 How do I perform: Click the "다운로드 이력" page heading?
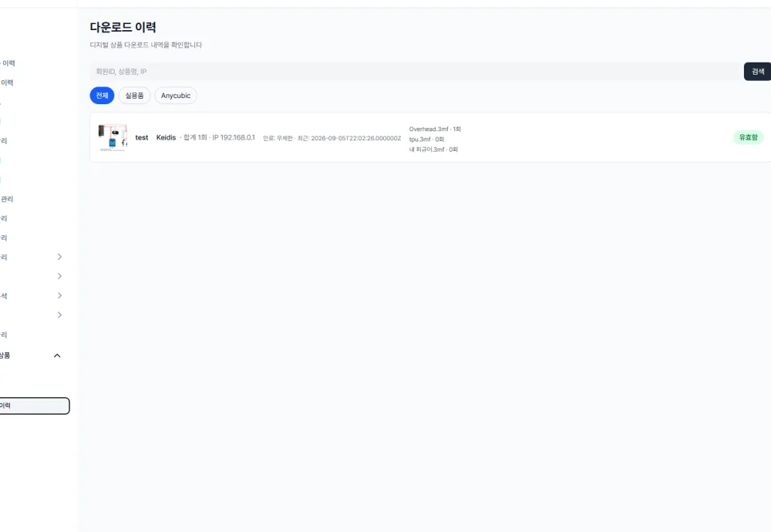[x=123, y=28]
